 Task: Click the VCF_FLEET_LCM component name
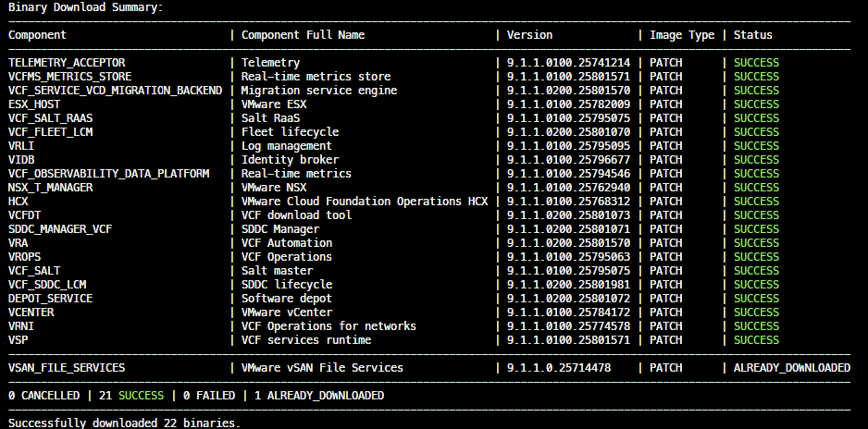(x=50, y=132)
